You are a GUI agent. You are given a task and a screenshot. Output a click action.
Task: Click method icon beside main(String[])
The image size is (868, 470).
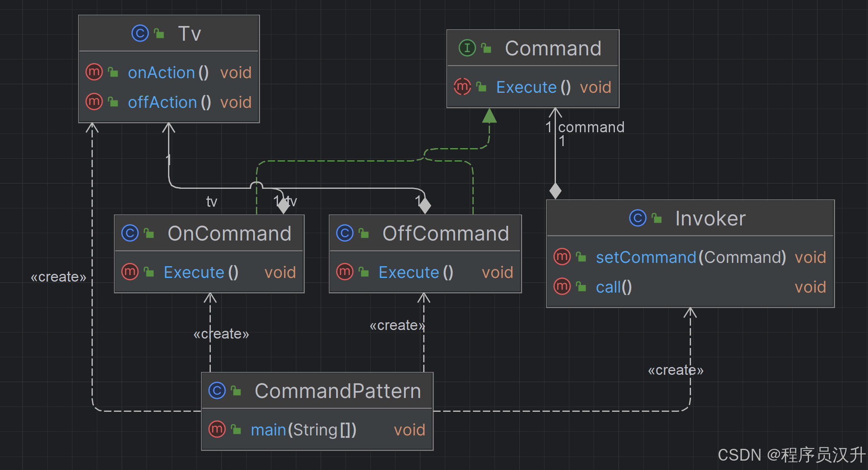coord(217,429)
